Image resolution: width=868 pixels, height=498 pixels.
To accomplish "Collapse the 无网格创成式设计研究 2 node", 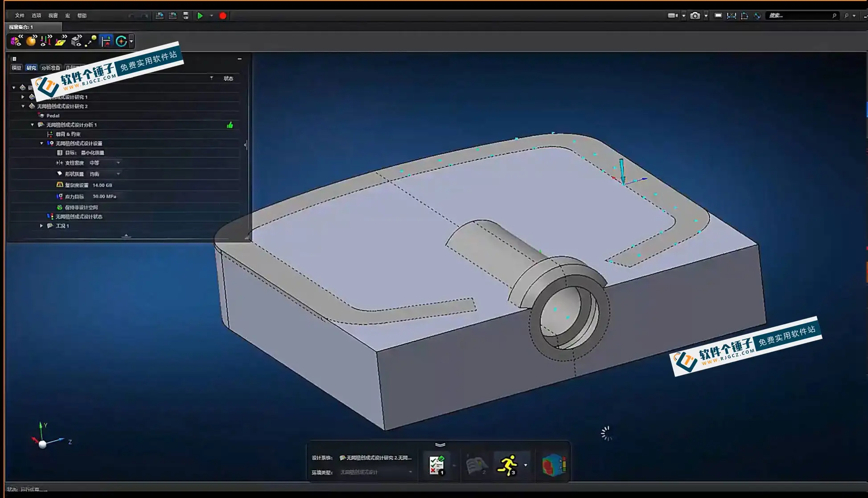I will pyautogui.click(x=23, y=106).
